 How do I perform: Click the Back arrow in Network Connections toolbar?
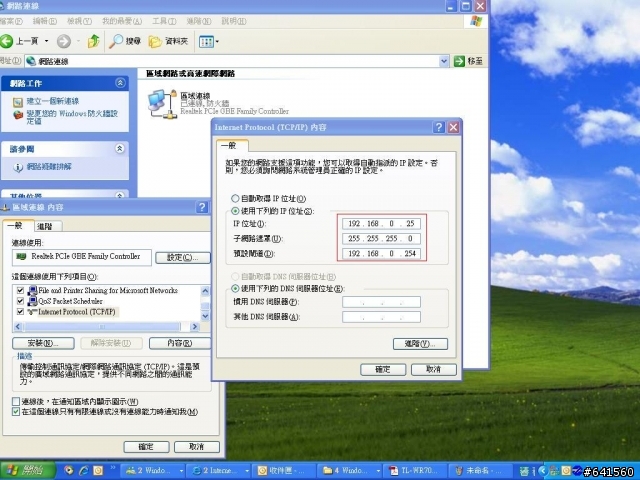click(7, 41)
